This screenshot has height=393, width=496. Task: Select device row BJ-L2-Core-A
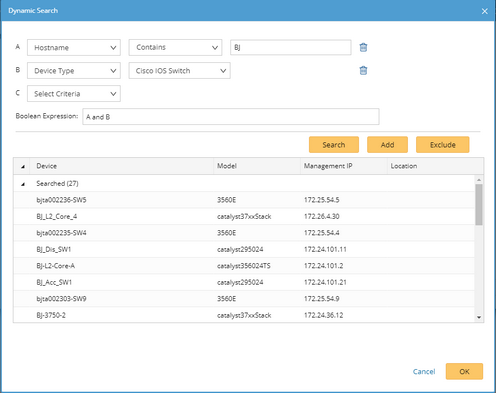[x=244, y=266]
